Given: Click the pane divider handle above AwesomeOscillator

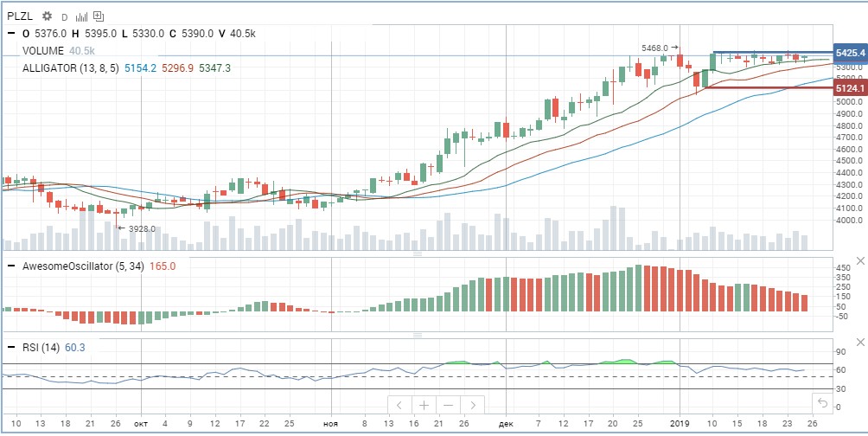Looking at the screenshot, I should point(418,253).
